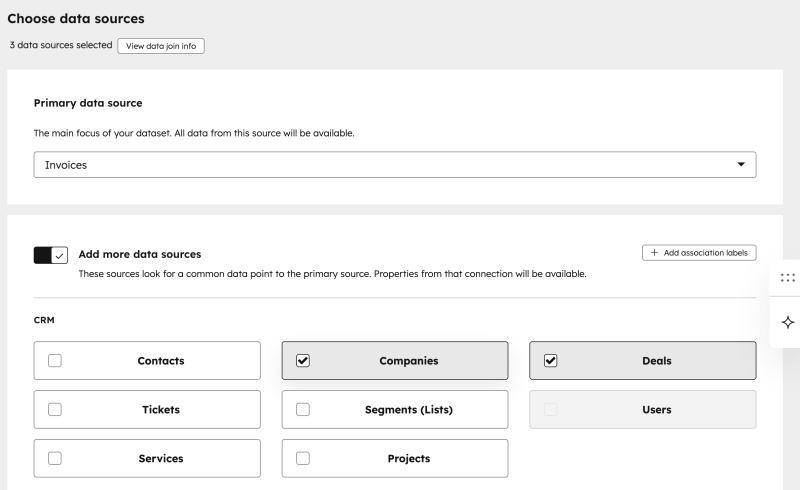Click the CRM section heading

pos(44,320)
